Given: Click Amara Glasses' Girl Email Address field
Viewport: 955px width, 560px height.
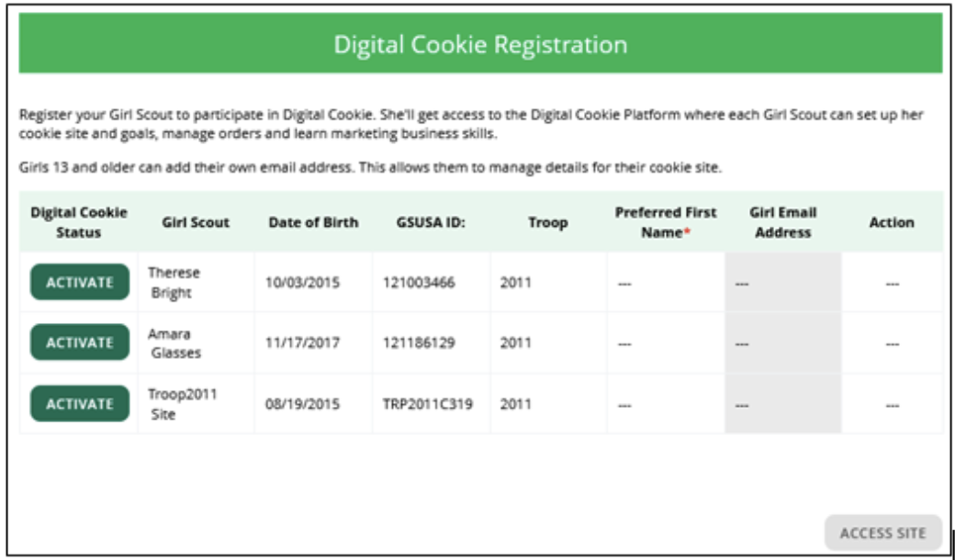Looking at the screenshot, I should [x=782, y=343].
